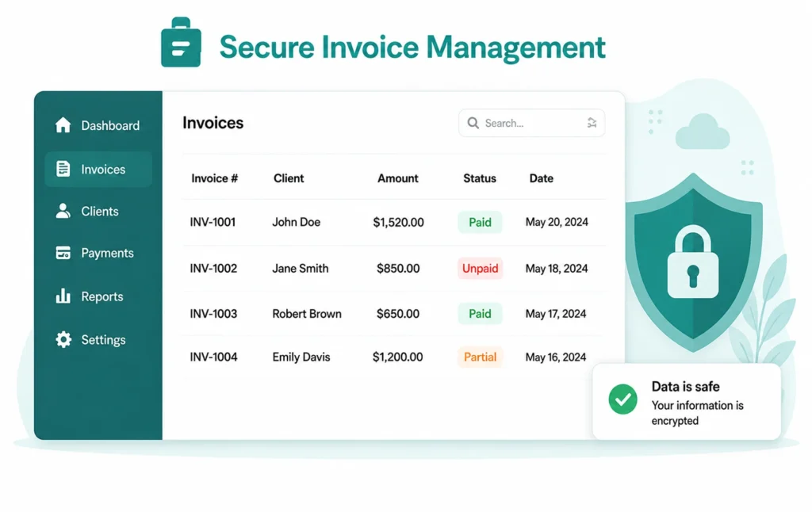Screen dimensions: 812x512
Task: Click the Secure Invoice Management title
Action: click(412, 47)
